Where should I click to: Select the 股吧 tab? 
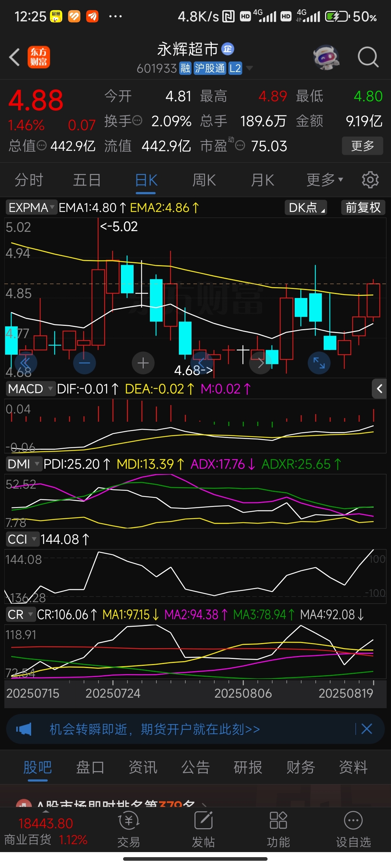(38, 767)
